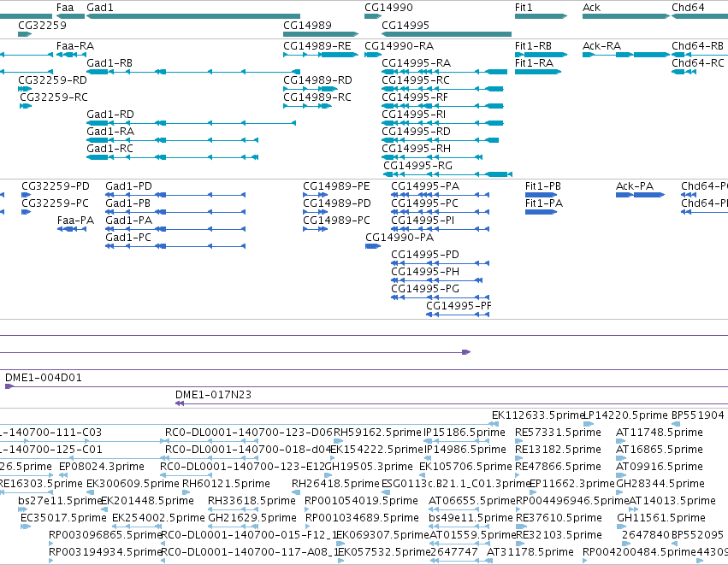
Task: Click protein CG14990-PA
Action: pyautogui.click(x=400, y=238)
